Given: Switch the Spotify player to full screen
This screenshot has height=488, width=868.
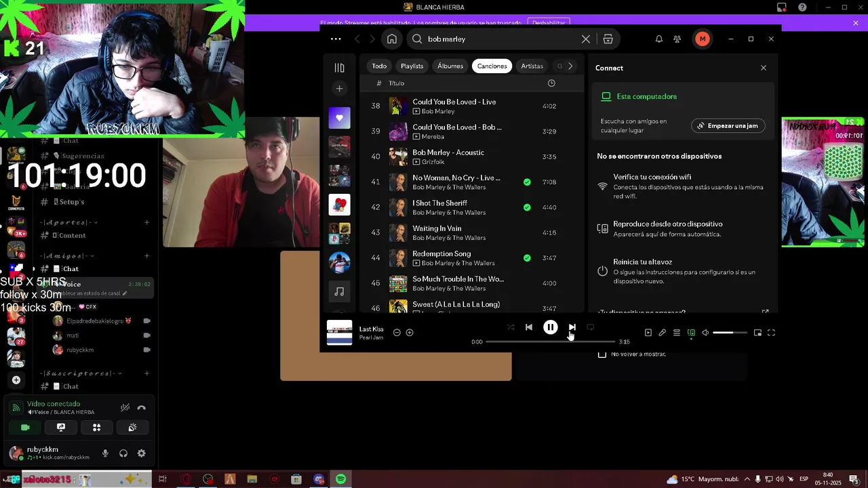Looking at the screenshot, I should pos(771,333).
